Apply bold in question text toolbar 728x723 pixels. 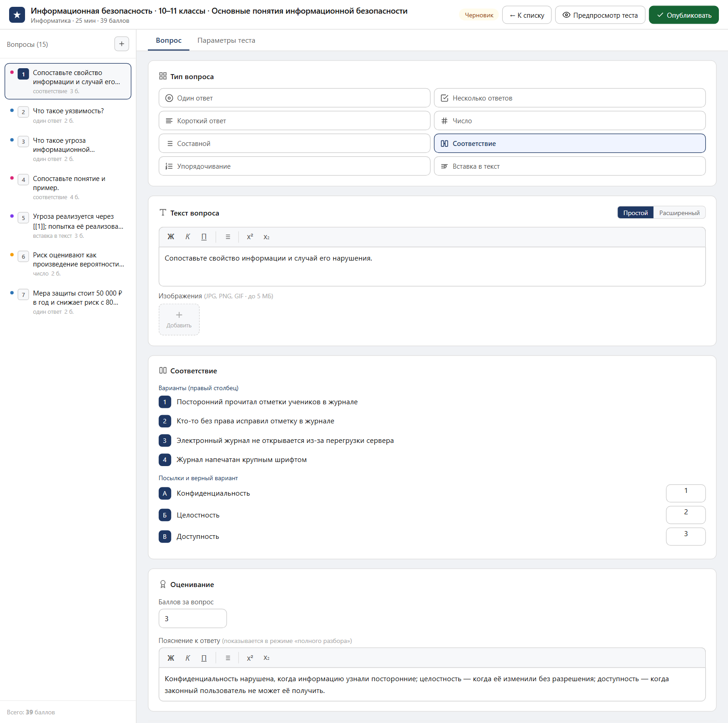(171, 237)
